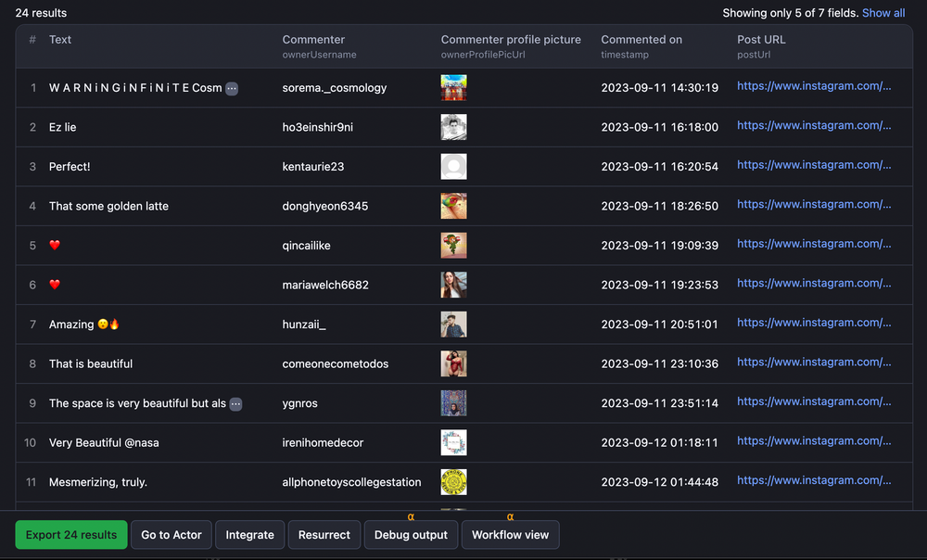Open irenihomedecor profile picture thumbnail
The image size is (927, 560).
click(x=453, y=442)
